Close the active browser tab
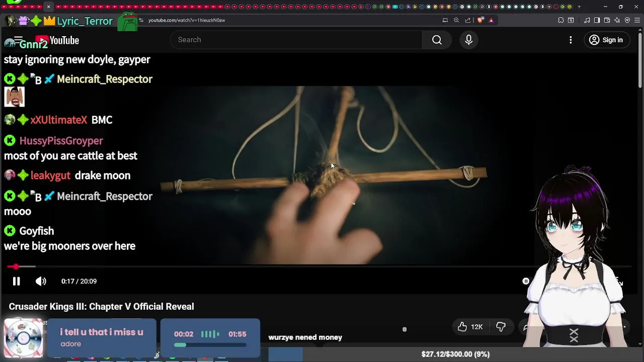The image size is (644, 362). tap(48, 7)
